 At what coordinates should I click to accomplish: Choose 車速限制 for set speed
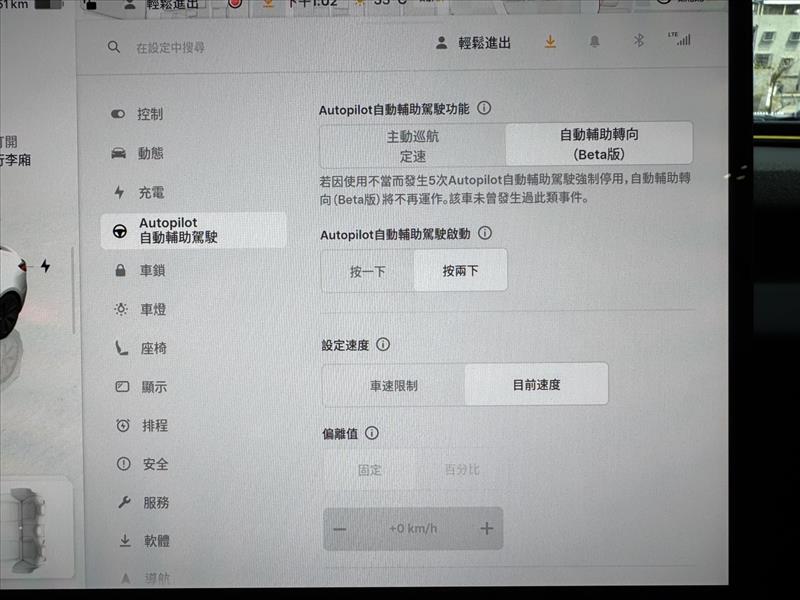tap(393, 385)
